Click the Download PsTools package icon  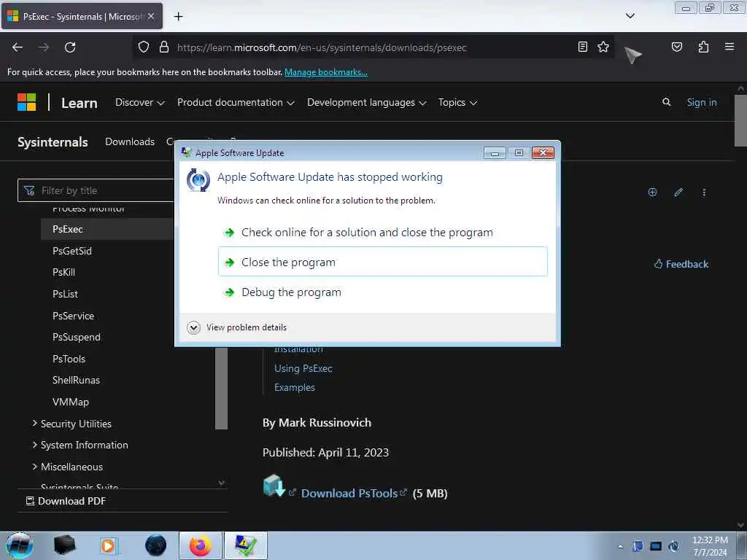pyautogui.click(x=274, y=485)
